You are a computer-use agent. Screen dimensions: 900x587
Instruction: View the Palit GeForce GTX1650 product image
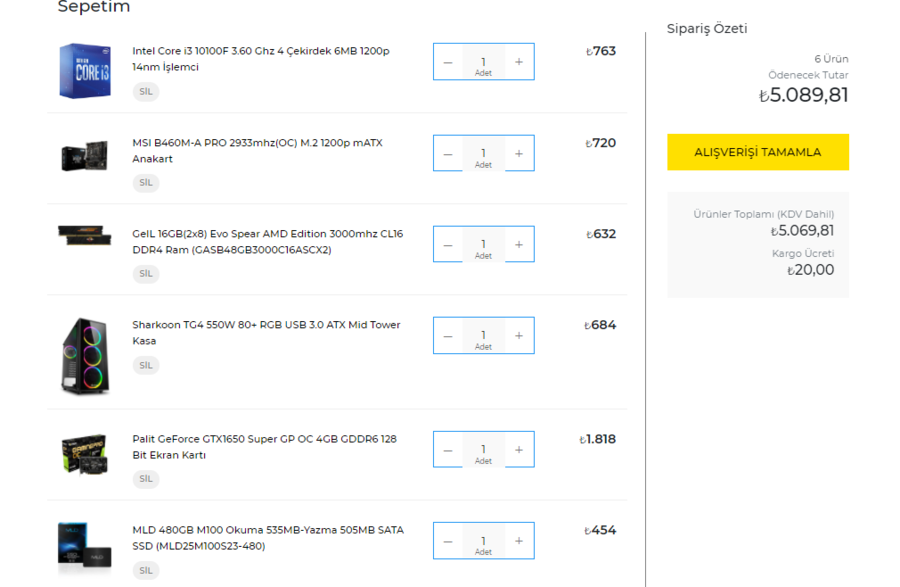coord(85,454)
